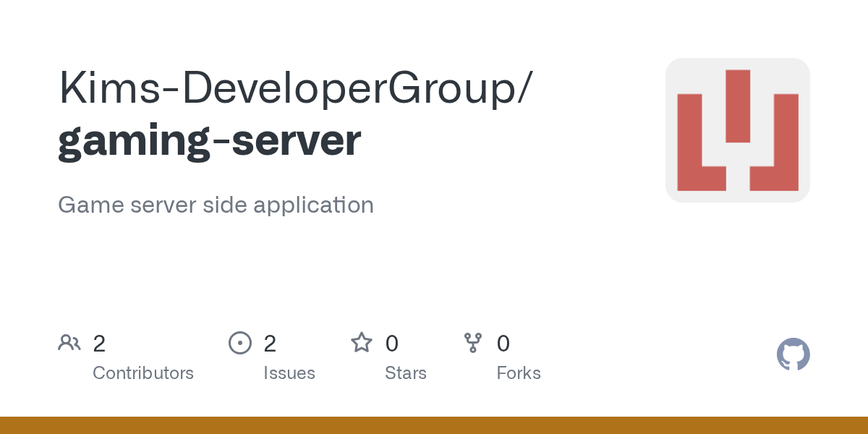Click the Game server side application description
This screenshot has height=434, width=868.
[x=216, y=205]
